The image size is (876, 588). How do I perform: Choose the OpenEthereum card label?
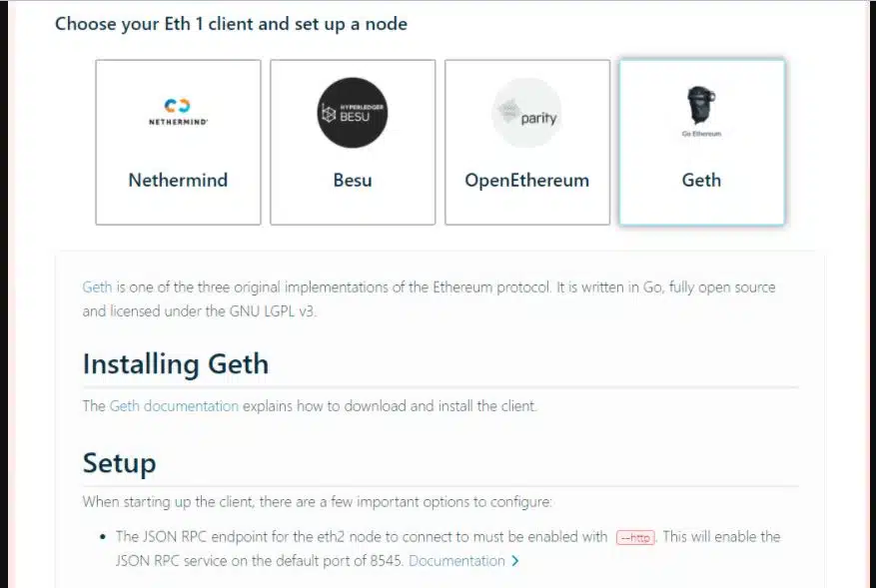526,181
